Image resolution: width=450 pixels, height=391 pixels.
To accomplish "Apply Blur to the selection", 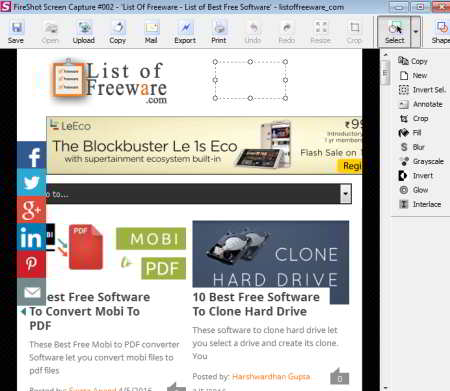I will pyautogui.click(x=412, y=147).
